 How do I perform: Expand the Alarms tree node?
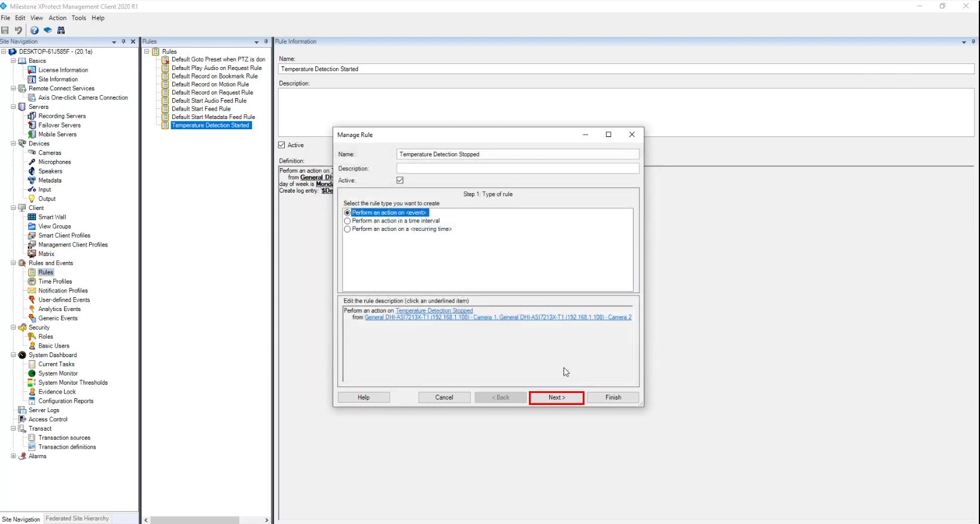coord(13,456)
